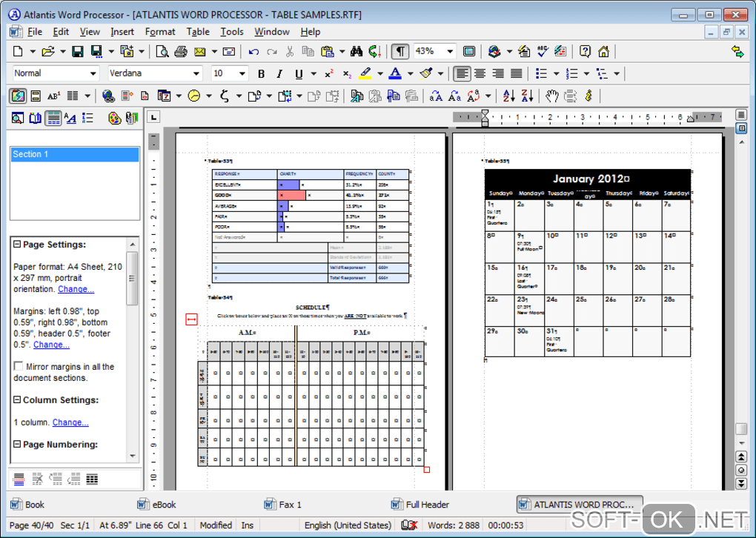Toggle the Align Right button
Image resolution: width=756 pixels, height=538 pixels.
(498, 74)
